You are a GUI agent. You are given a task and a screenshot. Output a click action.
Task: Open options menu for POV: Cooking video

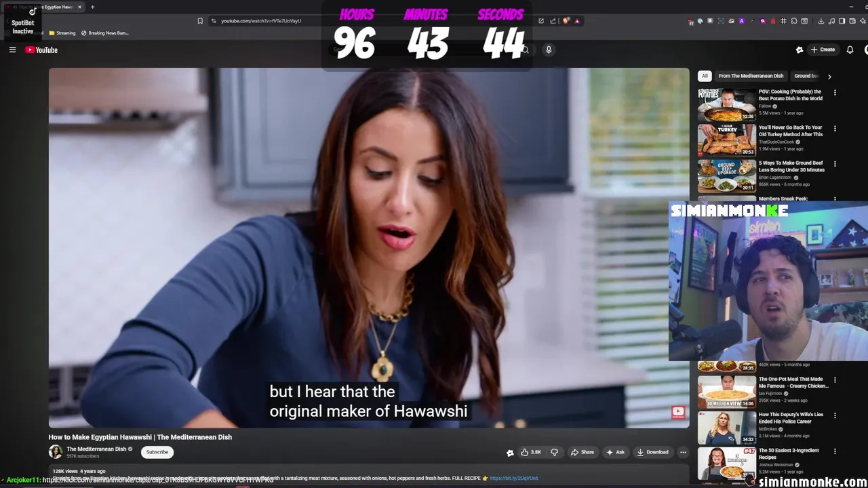click(835, 93)
